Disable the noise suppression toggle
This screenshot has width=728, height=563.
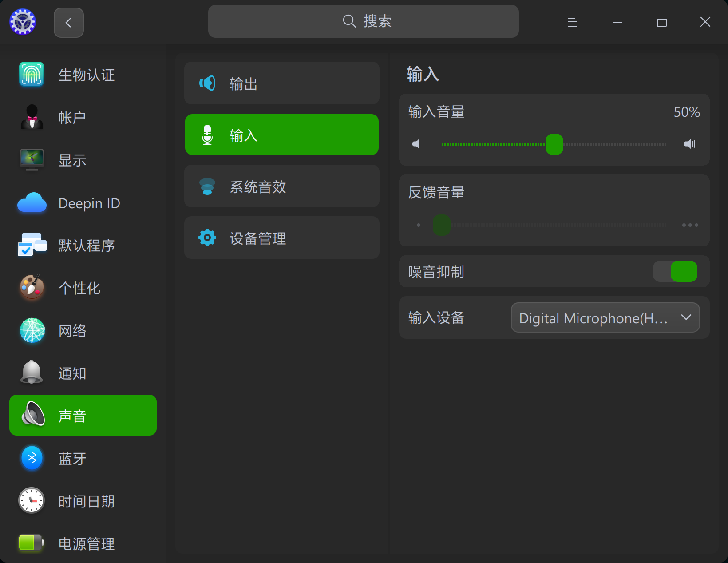(x=675, y=271)
